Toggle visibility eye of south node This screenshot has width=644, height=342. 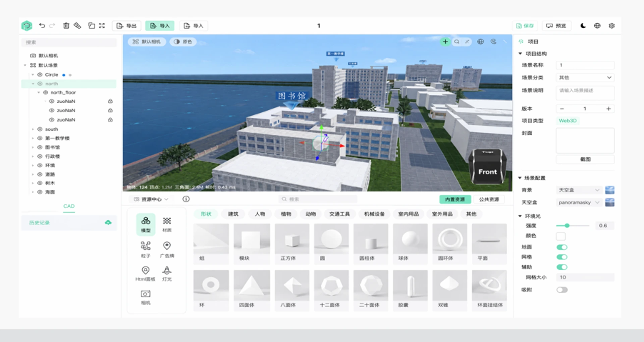coord(40,129)
